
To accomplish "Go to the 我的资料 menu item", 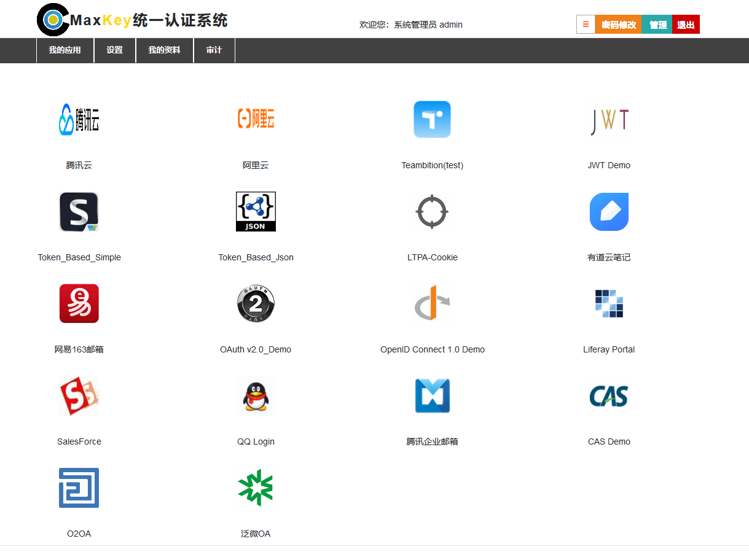I will coord(165,50).
